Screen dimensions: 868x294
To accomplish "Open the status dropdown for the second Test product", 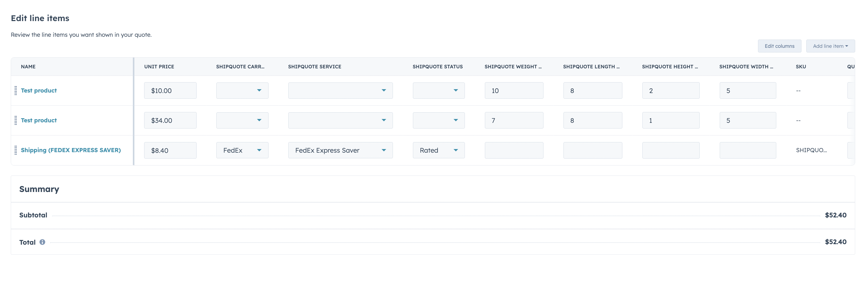I will pyautogui.click(x=438, y=120).
